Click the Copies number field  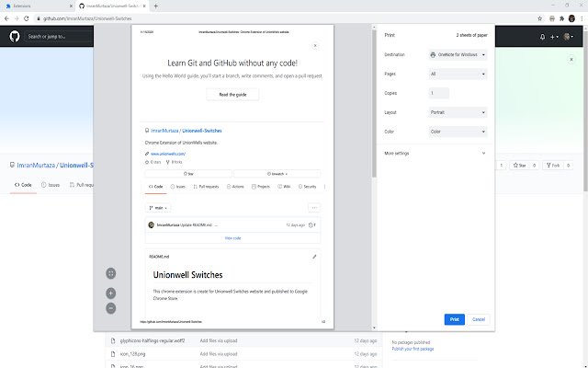438,93
